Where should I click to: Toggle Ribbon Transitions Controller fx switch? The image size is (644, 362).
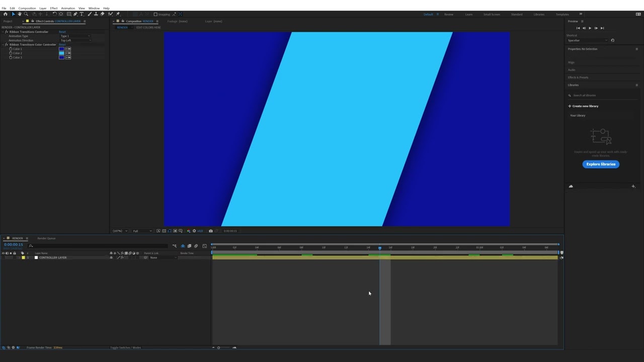[7, 32]
